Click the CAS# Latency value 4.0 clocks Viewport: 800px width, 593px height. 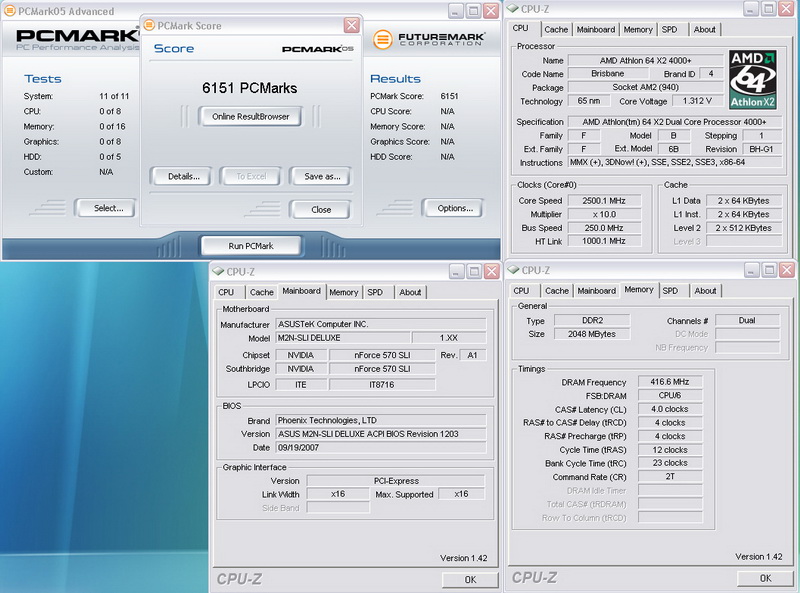point(669,409)
